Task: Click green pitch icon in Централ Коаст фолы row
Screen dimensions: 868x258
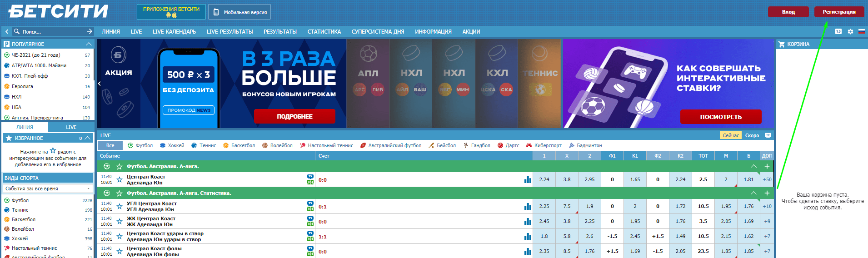Action: pos(310,254)
